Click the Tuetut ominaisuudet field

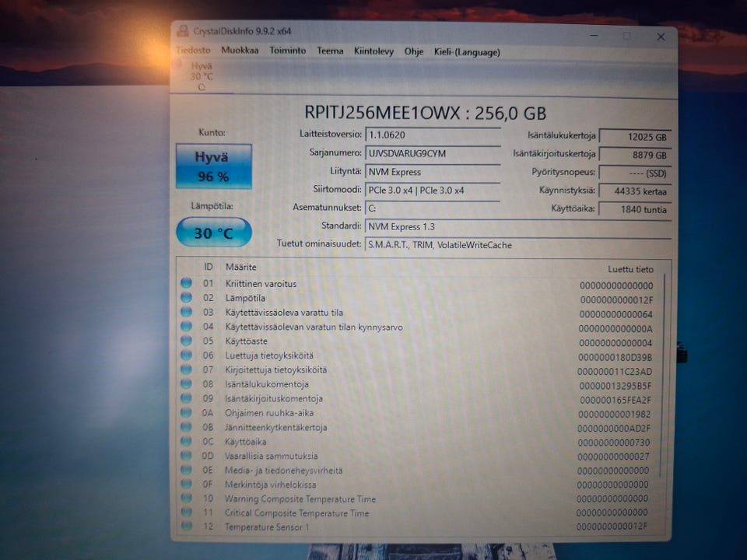(x=518, y=245)
